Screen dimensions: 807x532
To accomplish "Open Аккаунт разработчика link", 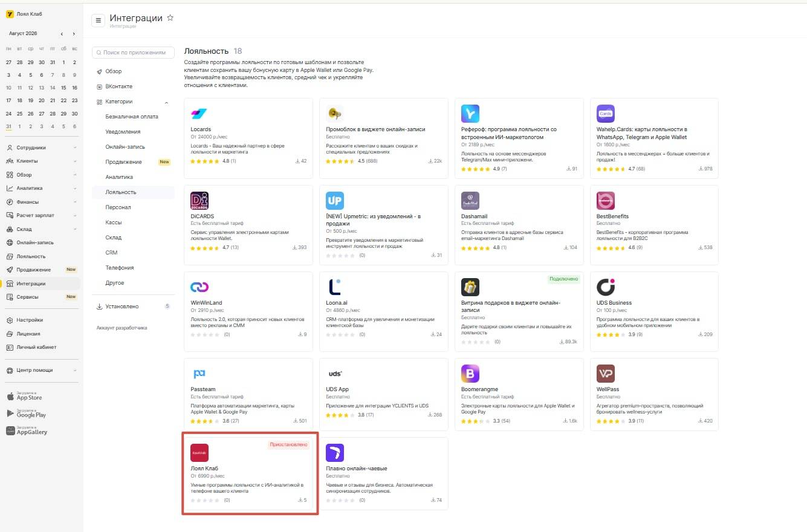I will click(122, 328).
